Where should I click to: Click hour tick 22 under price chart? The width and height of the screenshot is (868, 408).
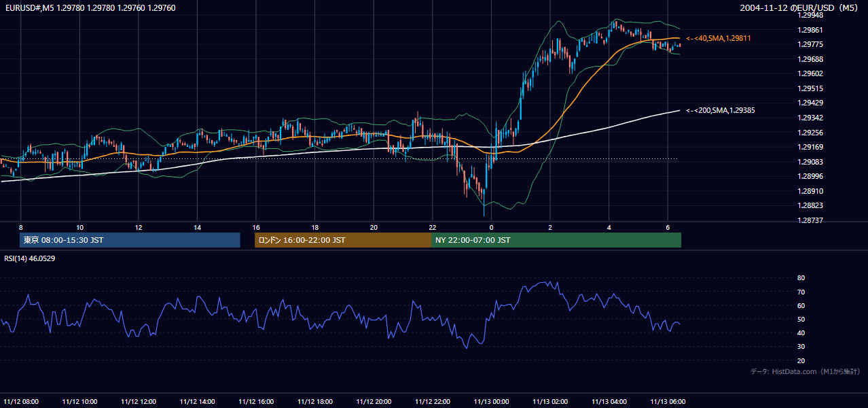pos(433,227)
